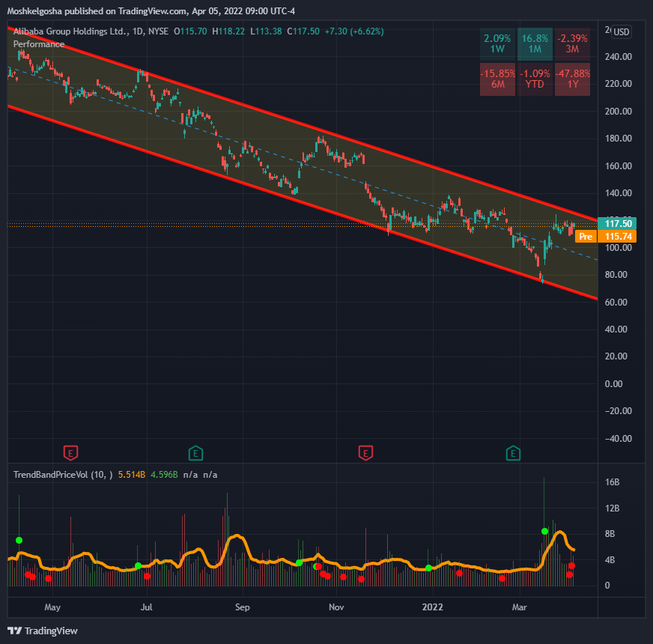Click the Performance indicator label
This screenshot has width=653, height=644.
click(39, 44)
